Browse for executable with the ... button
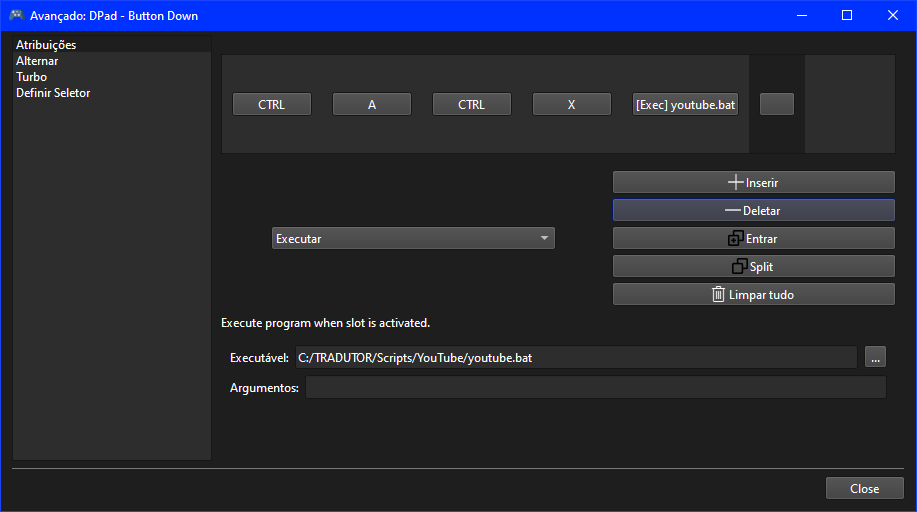 pos(876,357)
